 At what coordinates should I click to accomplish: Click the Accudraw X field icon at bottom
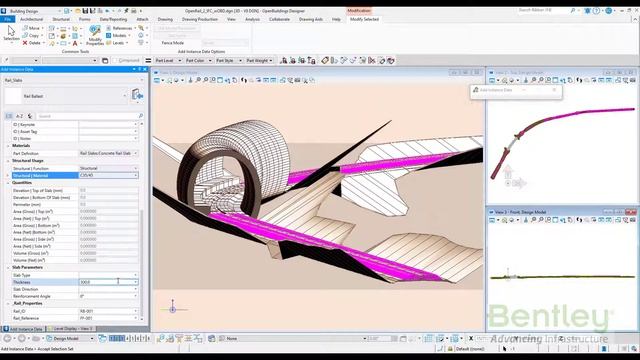pos(471,338)
